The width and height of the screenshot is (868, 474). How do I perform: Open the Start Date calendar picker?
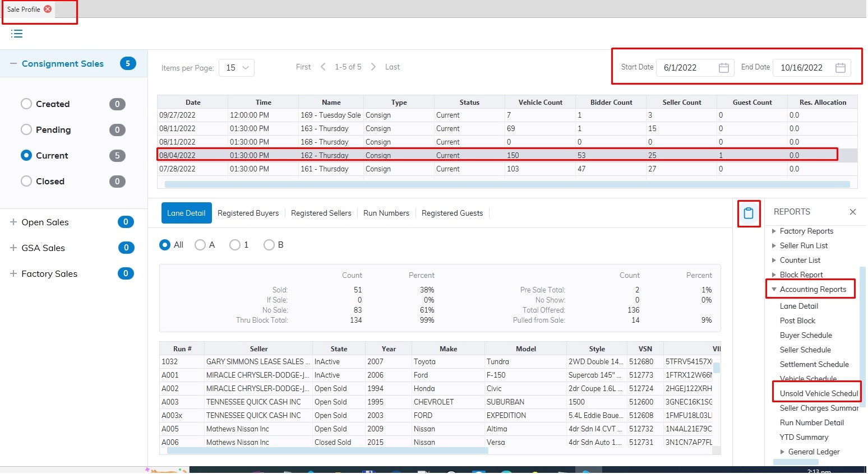[724, 68]
